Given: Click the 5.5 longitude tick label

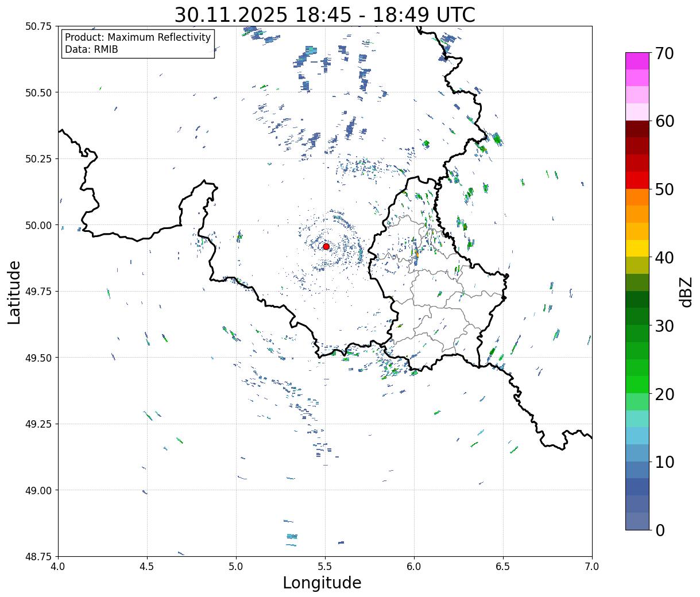Looking at the screenshot, I should pos(325,567).
